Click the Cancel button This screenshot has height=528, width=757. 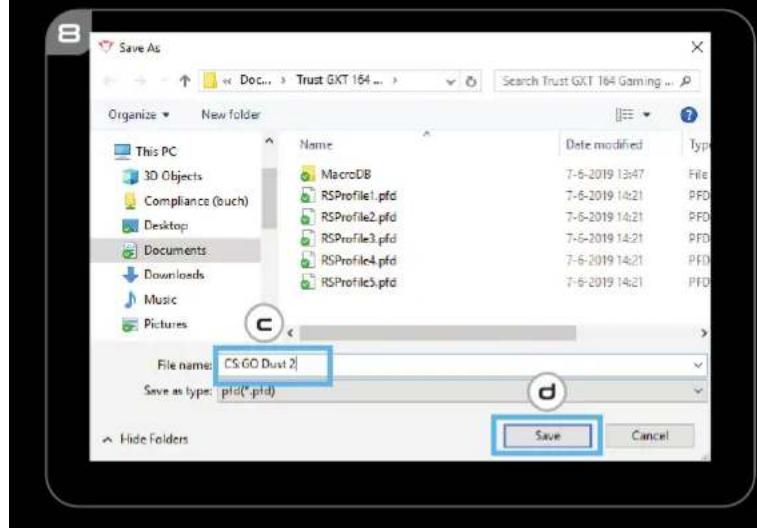[x=650, y=436]
